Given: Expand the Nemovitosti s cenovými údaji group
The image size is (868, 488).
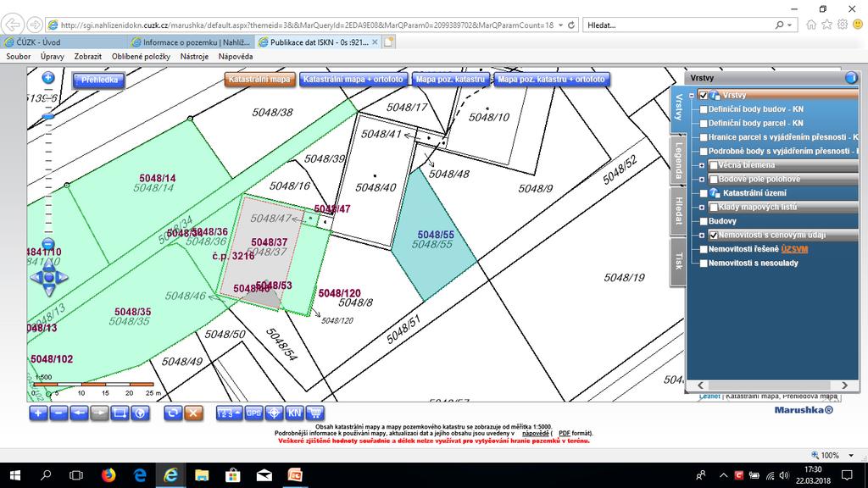Looking at the screenshot, I should [702, 236].
